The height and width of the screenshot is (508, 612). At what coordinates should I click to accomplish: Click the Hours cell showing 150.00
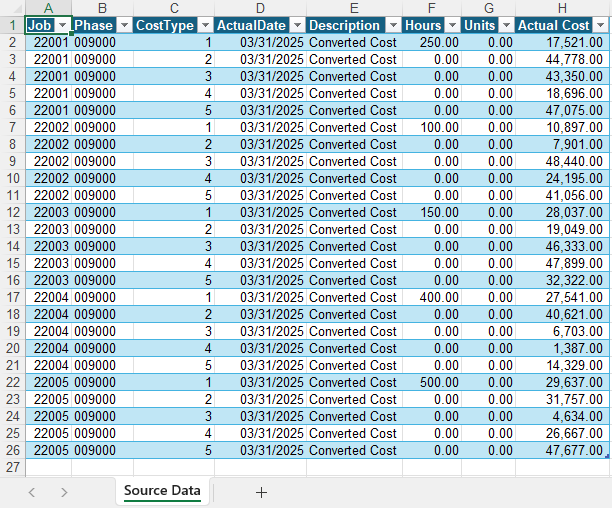(432, 212)
